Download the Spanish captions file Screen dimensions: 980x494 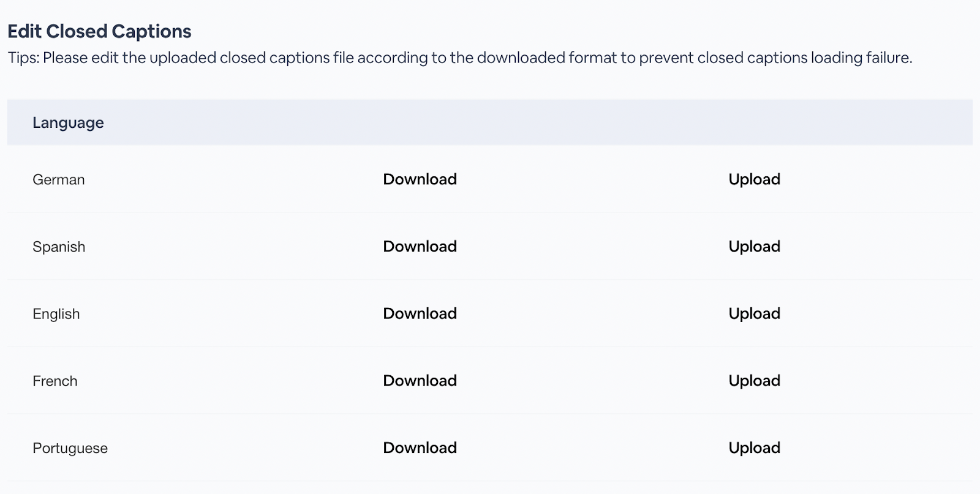420,247
